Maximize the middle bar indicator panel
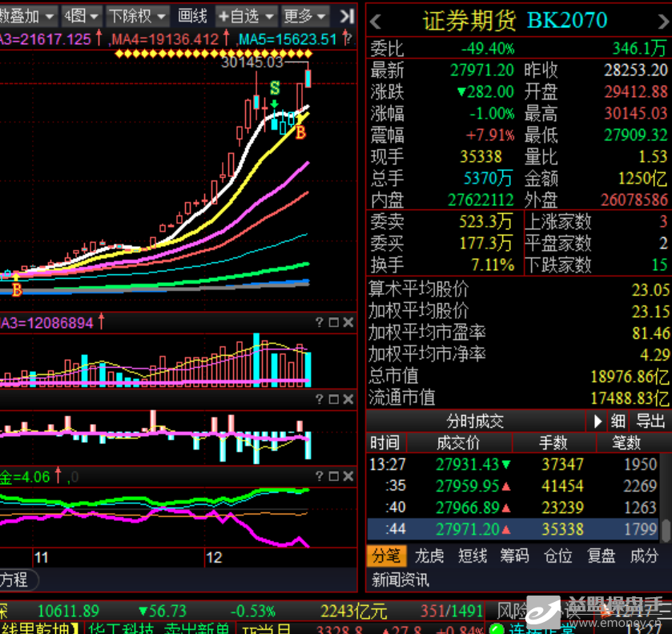672x634 pixels. pos(333,399)
